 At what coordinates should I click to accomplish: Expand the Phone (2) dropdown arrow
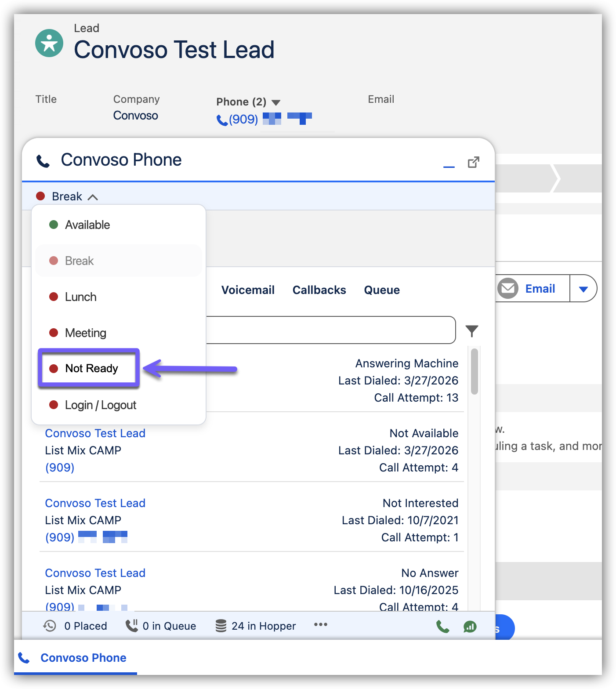click(x=276, y=103)
